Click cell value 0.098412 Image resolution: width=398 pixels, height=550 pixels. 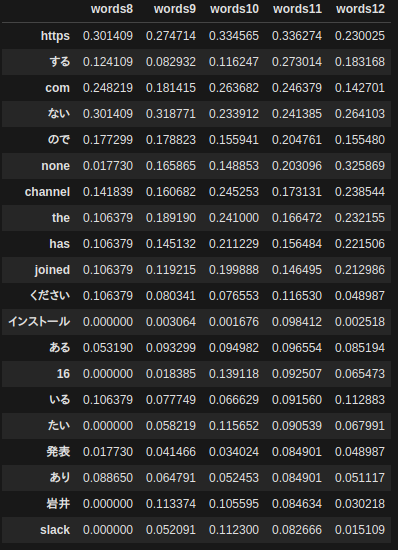click(297, 322)
